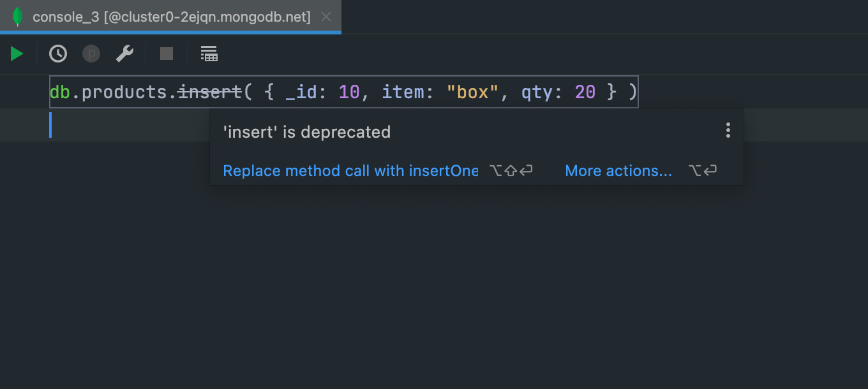Image resolution: width=868 pixels, height=389 pixels.
Task: Open the intention popup options kebab menu
Action: (728, 130)
